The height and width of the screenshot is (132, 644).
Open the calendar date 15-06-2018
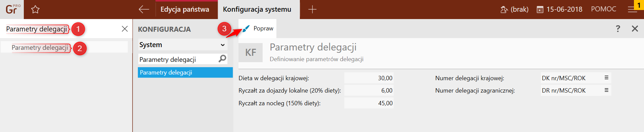560,9
